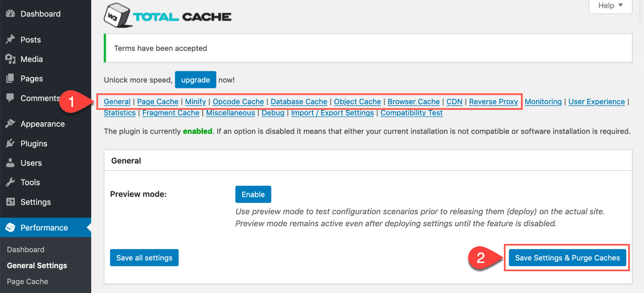
Task: Enable Preview mode
Action: (253, 194)
